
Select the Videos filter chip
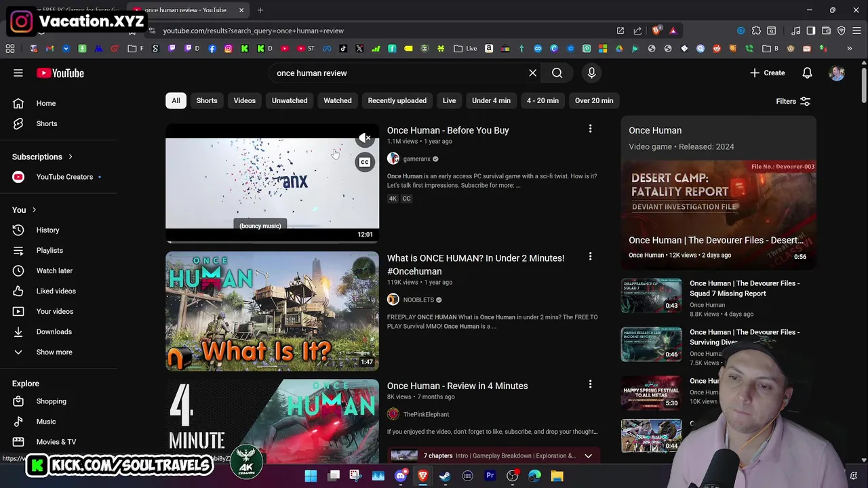coord(245,100)
